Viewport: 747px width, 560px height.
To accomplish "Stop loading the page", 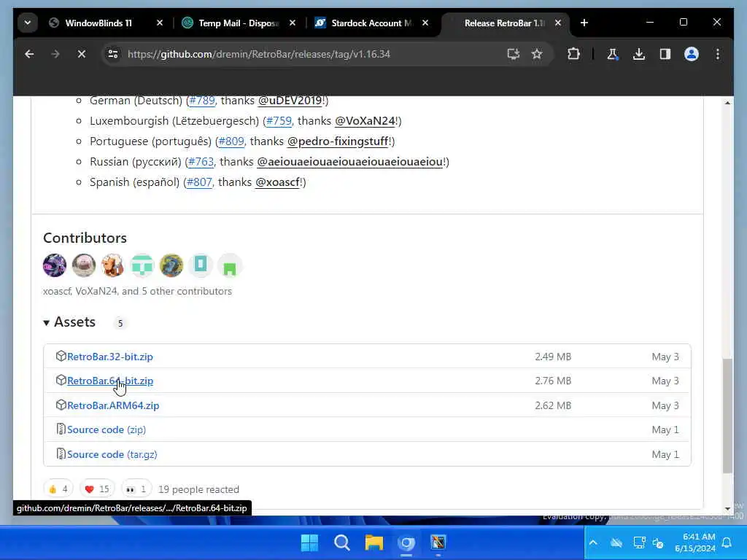I will [82, 54].
